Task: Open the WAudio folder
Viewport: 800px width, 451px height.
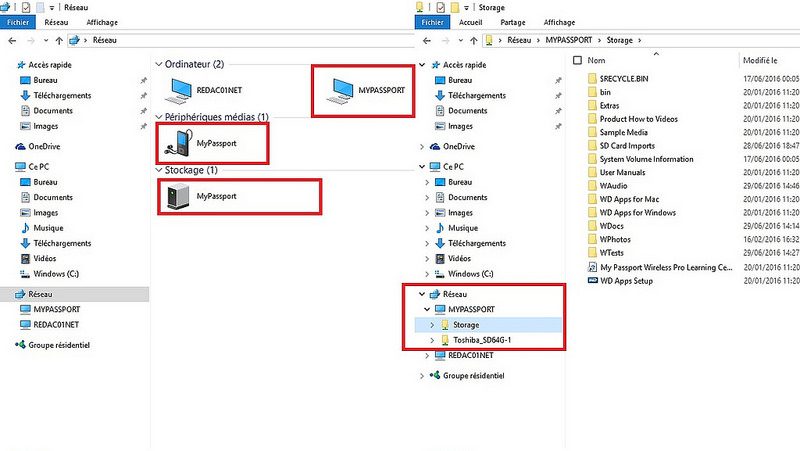Action: coord(608,186)
